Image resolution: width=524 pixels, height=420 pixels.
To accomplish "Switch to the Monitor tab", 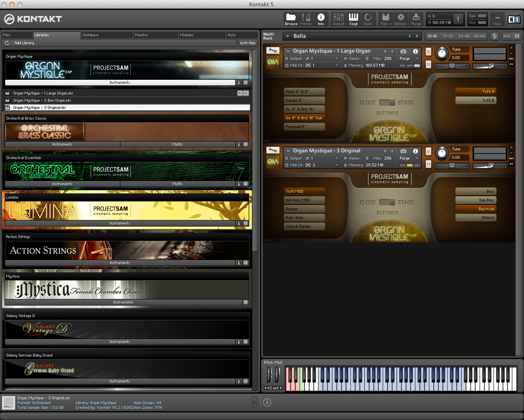I will (x=155, y=35).
